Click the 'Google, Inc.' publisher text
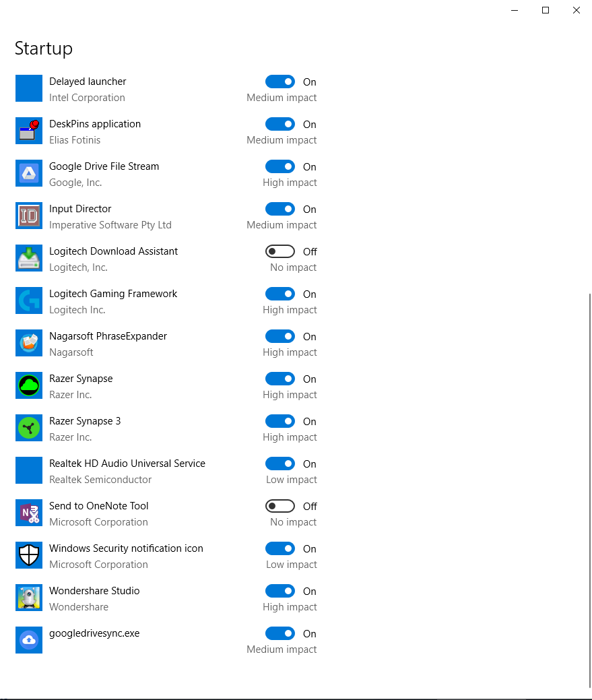592x700 pixels. (x=75, y=183)
